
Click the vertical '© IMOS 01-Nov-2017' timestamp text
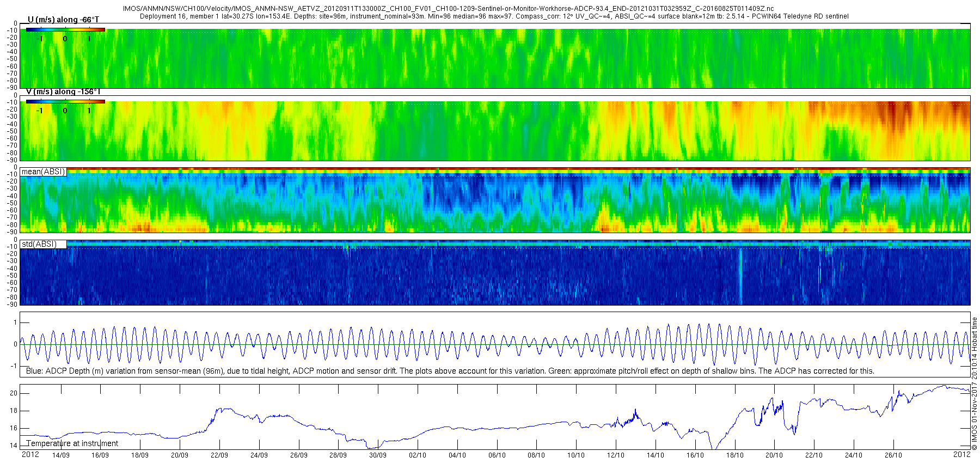[975, 384]
